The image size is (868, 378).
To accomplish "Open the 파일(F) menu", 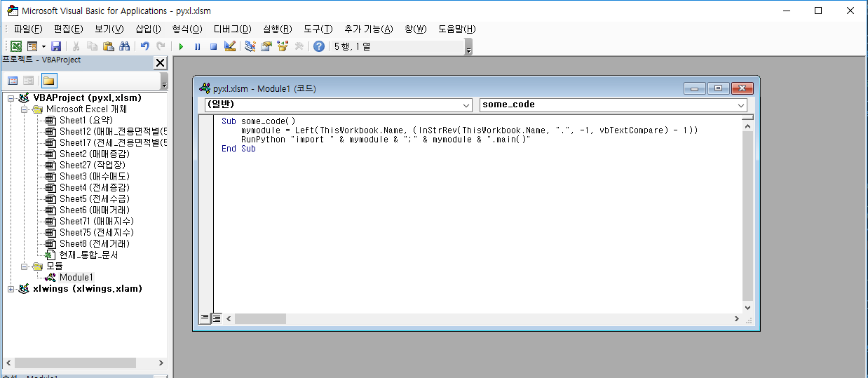I will click(x=28, y=29).
